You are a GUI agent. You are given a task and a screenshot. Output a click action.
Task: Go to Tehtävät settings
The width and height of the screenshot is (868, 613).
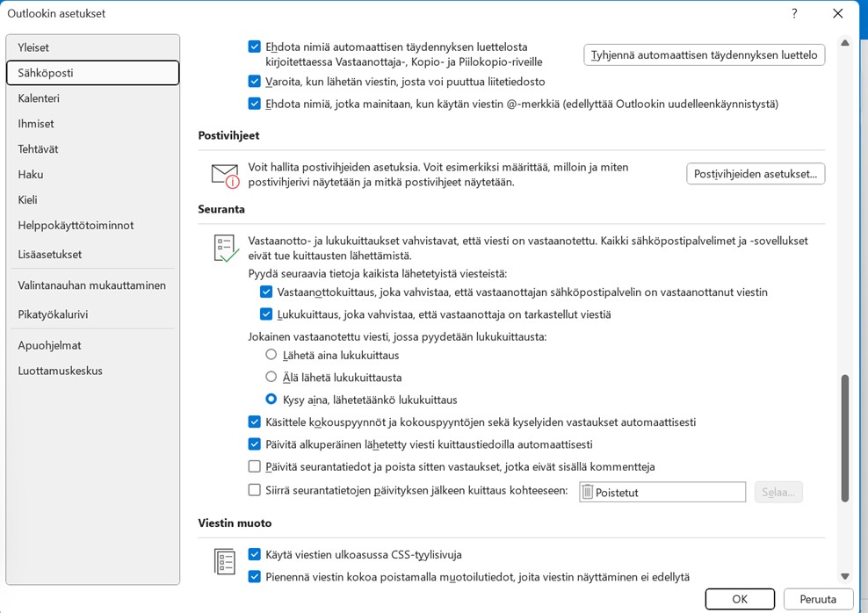pyautogui.click(x=93, y=149)
